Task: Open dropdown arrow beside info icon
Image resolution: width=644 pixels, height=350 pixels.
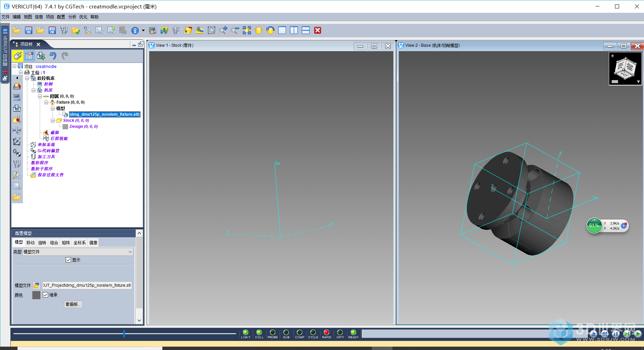Action: coord(143,31)
